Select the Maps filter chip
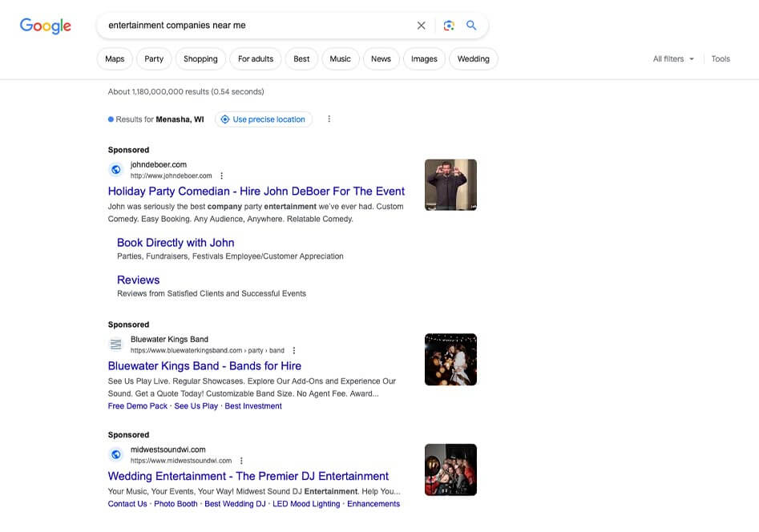759x532 pixels. click(115, 59)
